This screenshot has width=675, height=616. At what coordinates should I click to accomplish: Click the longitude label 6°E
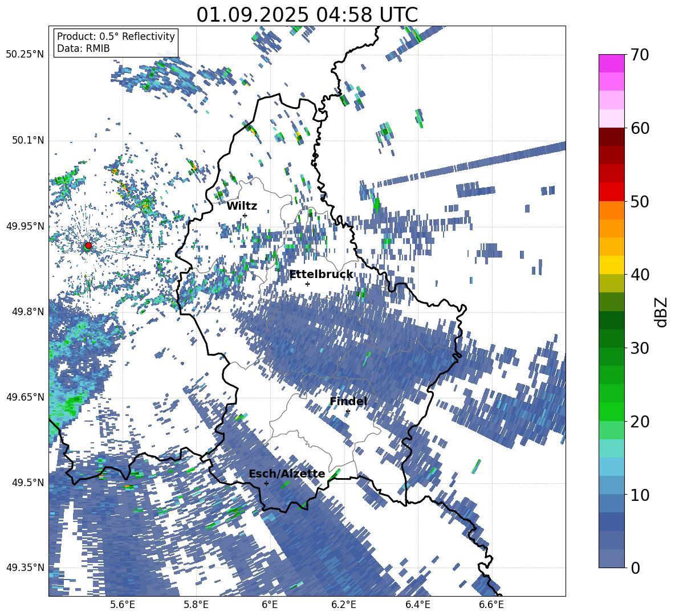(x=270, y=605)
